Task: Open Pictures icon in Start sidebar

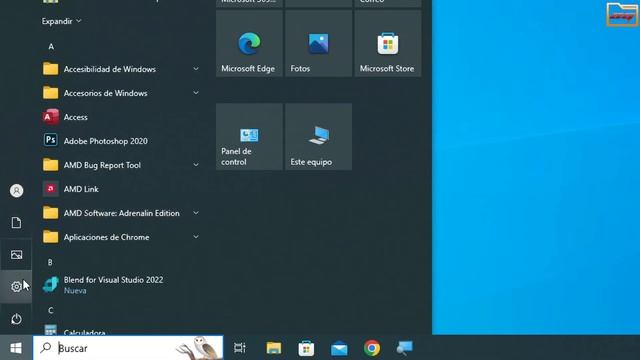Action: 16,255
